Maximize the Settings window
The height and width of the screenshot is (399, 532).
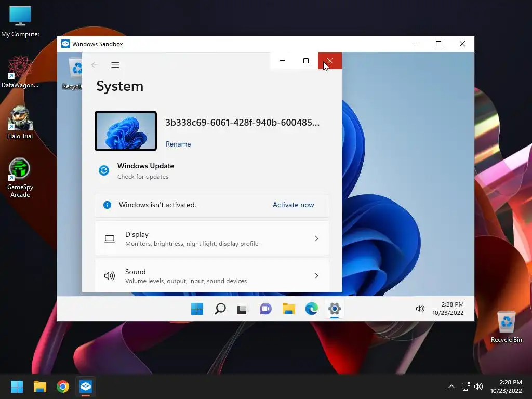[306, 61]
